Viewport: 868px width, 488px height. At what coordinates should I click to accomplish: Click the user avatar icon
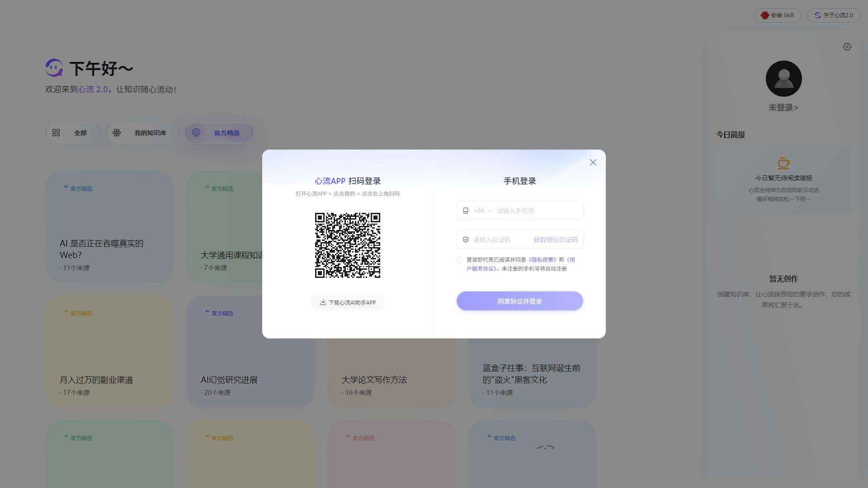coord(784,79)
